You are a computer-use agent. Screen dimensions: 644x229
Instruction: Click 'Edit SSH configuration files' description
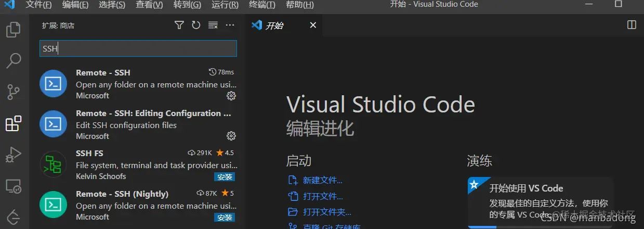126,125
